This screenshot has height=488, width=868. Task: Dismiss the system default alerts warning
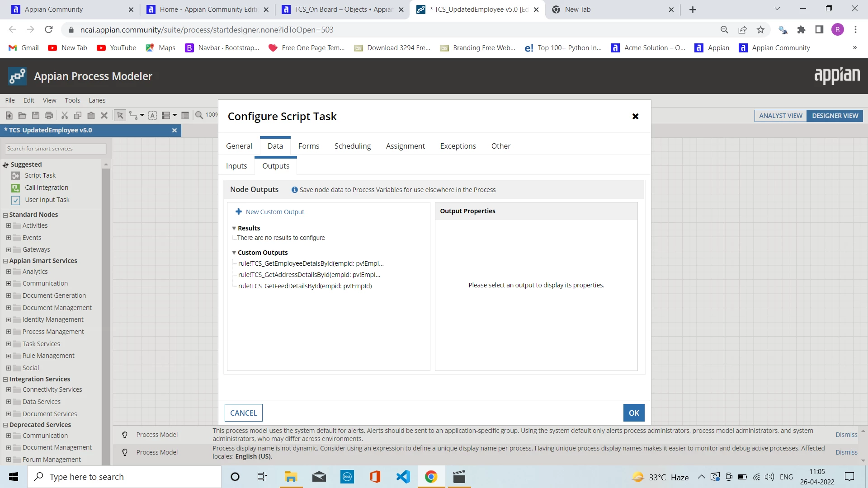pos(846,435)
